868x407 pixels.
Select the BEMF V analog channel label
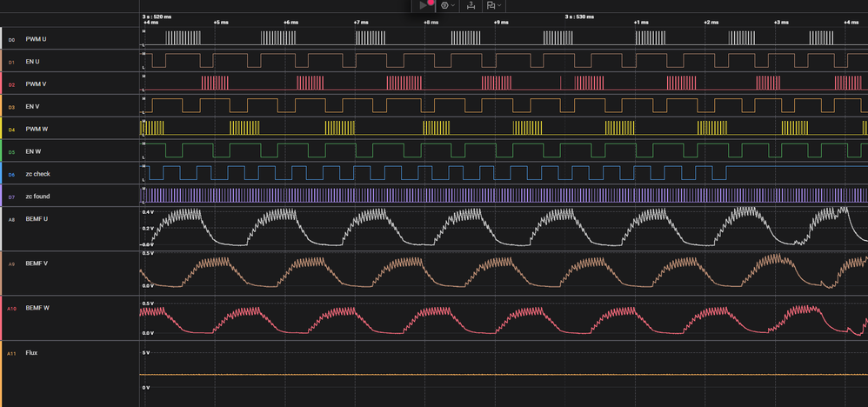(37, 263)
